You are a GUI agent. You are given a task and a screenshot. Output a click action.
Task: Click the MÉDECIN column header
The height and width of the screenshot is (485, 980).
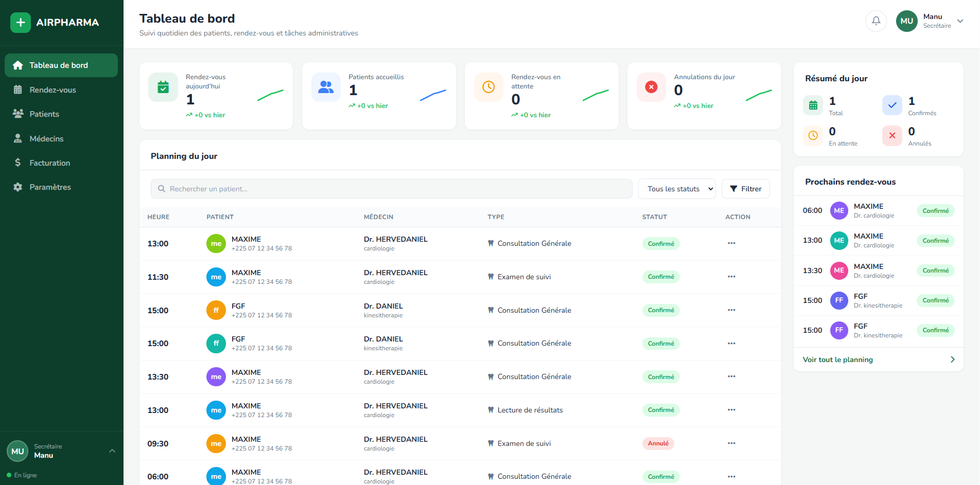click(x=378, y=217)
